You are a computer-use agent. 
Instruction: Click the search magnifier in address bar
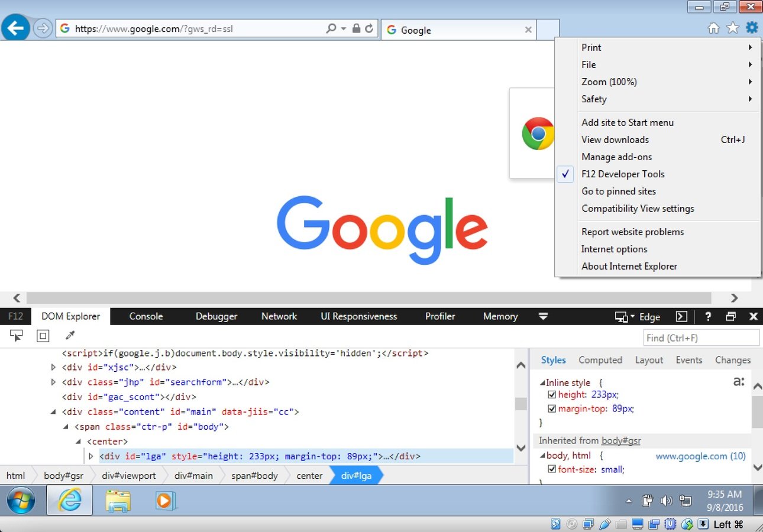331,28
